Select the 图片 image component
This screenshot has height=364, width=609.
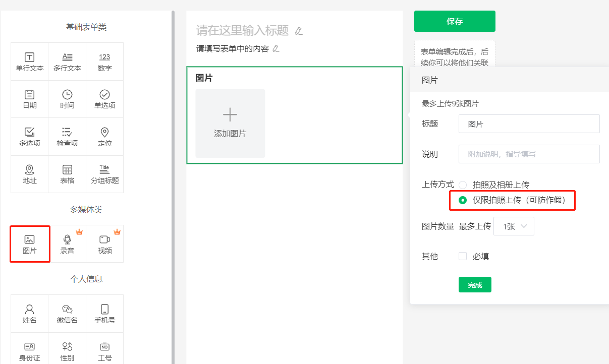pos(30,244)
